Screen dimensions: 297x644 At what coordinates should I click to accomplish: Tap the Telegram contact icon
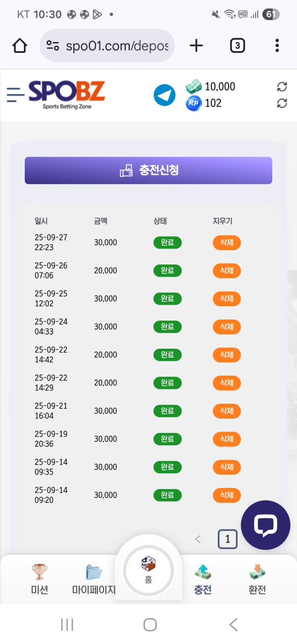164,95
